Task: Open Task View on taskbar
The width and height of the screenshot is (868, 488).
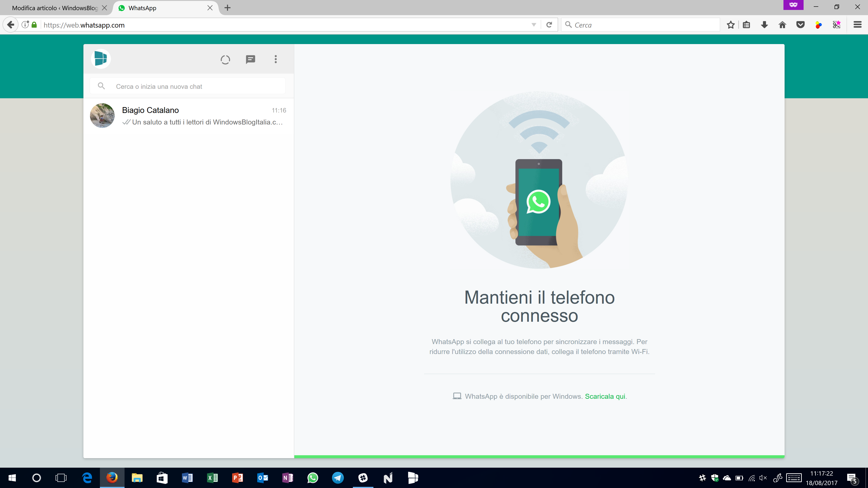Action: click(x=61, y=478)
